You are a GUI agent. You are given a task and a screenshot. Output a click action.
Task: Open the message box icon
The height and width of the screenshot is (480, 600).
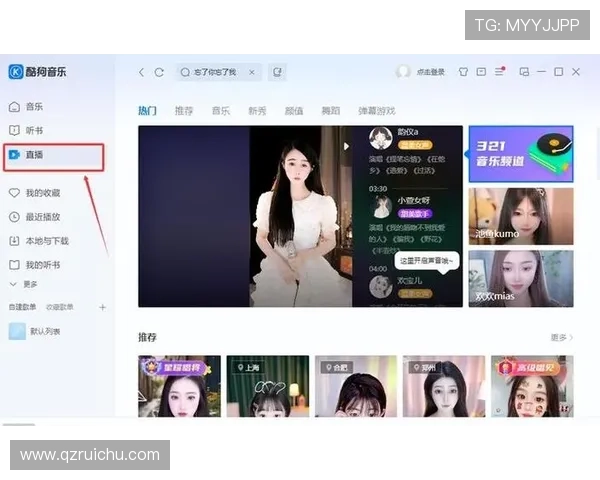(481, 72)
